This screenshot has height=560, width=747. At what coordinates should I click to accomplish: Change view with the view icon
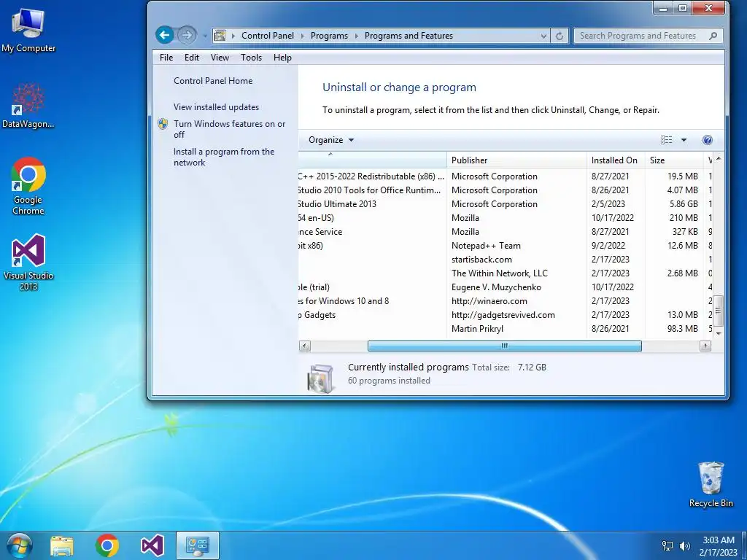667,140
